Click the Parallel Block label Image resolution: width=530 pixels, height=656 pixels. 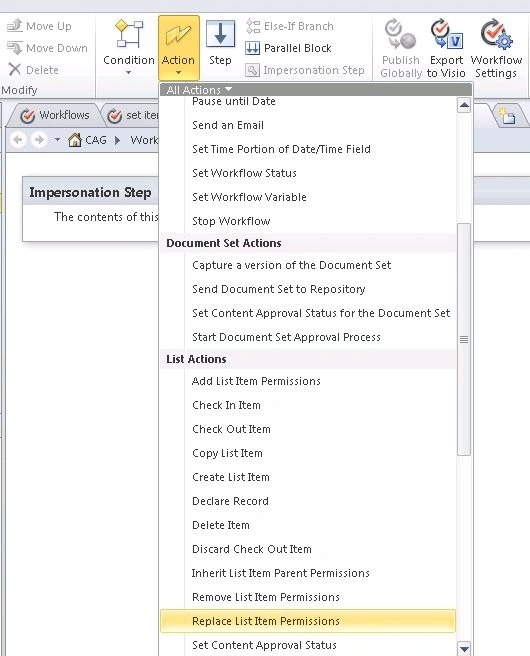pyautogui.click(x=297, y=48)
